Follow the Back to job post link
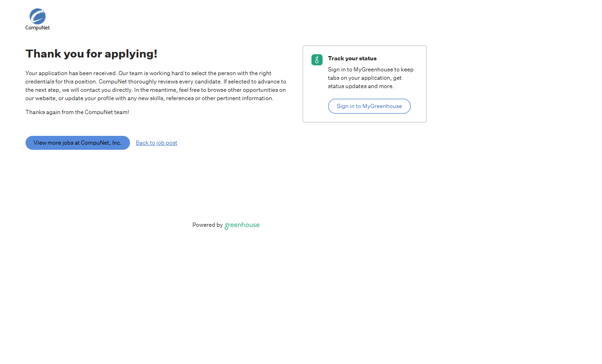The height and width of the screenshot is (364, 602). [156, 143]
